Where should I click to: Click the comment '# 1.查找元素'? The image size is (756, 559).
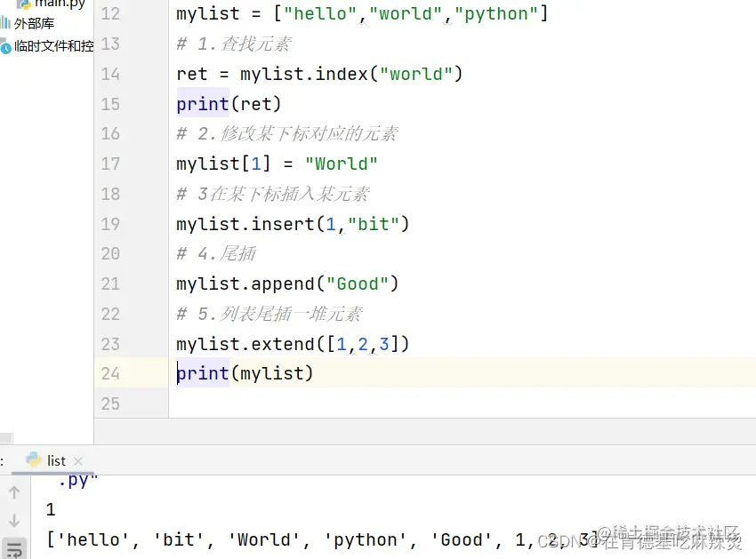click(234, 44)
